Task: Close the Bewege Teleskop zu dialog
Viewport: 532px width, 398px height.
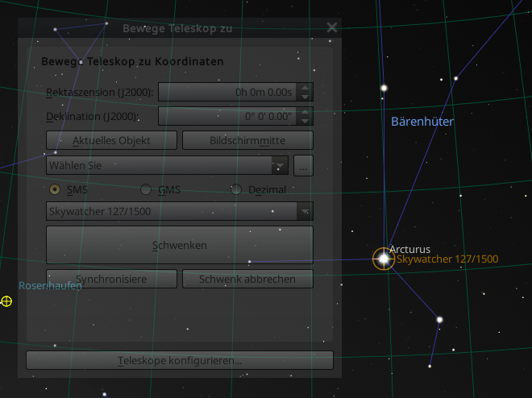Action: pos(332,27)
